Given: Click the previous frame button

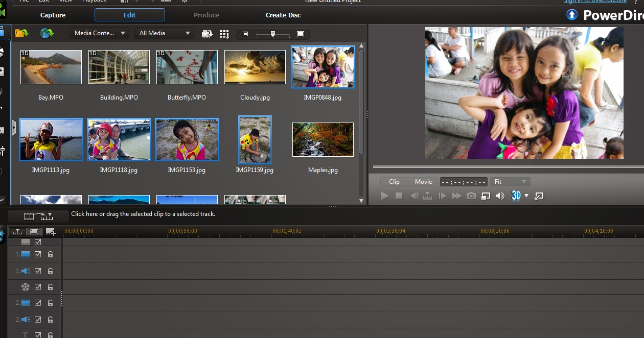Looking at the screenshot, I should point(414,196).
